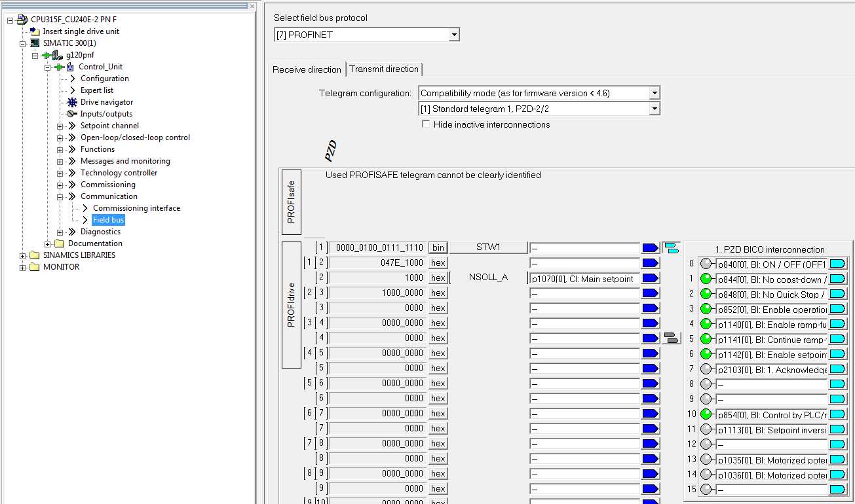Click hex button in NSOLL_A row
Image resolution: width=855 pixels, height=504 pixels.
[x=438, y=278]
